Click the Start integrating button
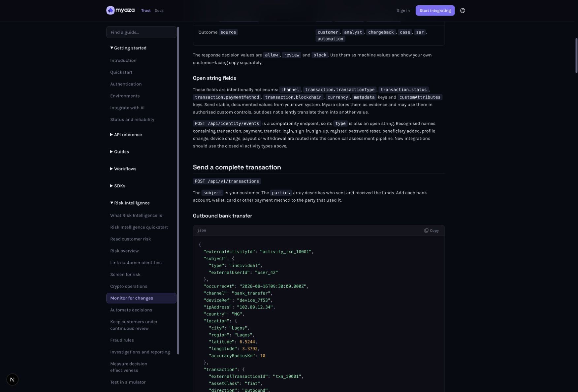The image size is (578, 392). click(x=435, y=11)
